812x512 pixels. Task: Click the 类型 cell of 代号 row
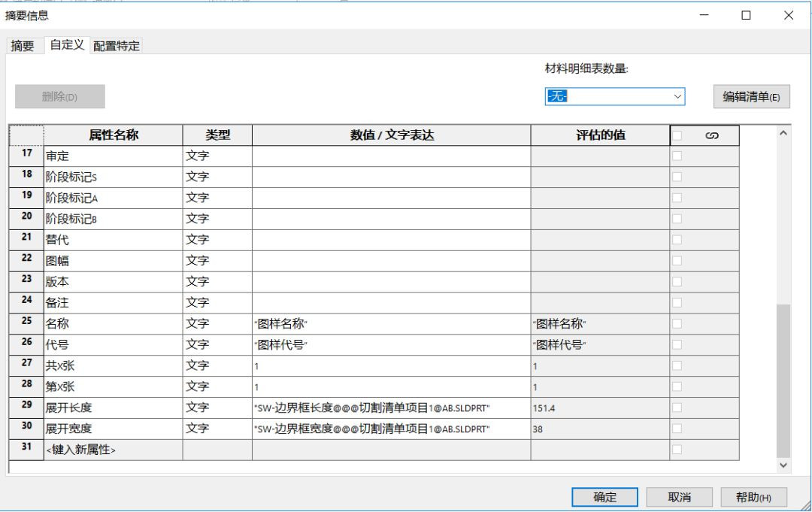coord(217,345)
